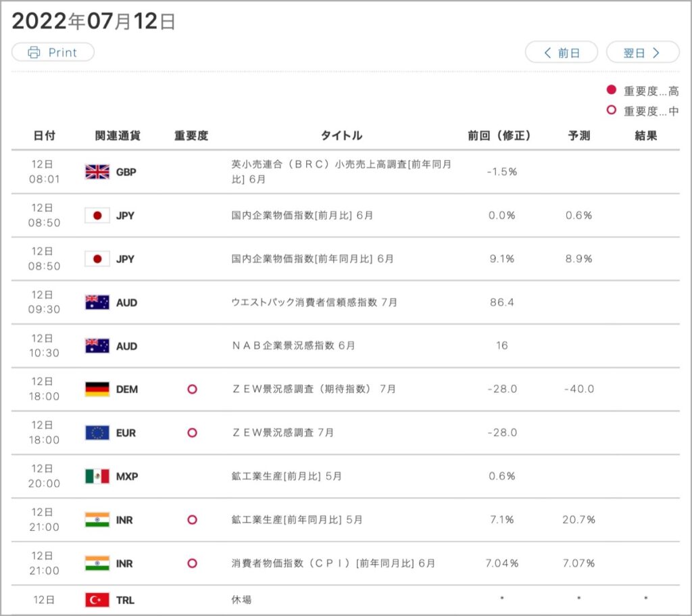Click the 重要度 column header
This screenshot has height=616, width=692.
coord(191,135)
